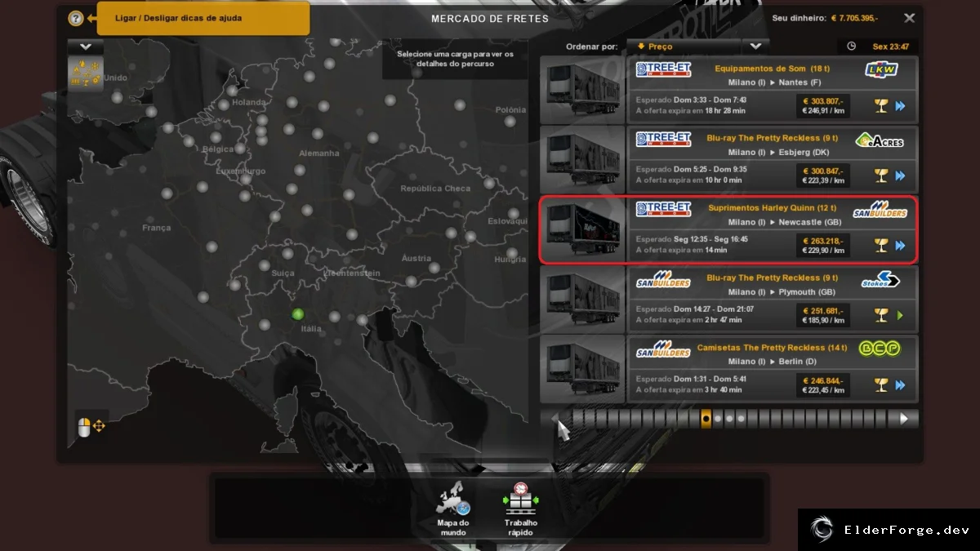
Task: Select the Equipamentos de Som (18 t) job title
Action: (x=773, y=69)
